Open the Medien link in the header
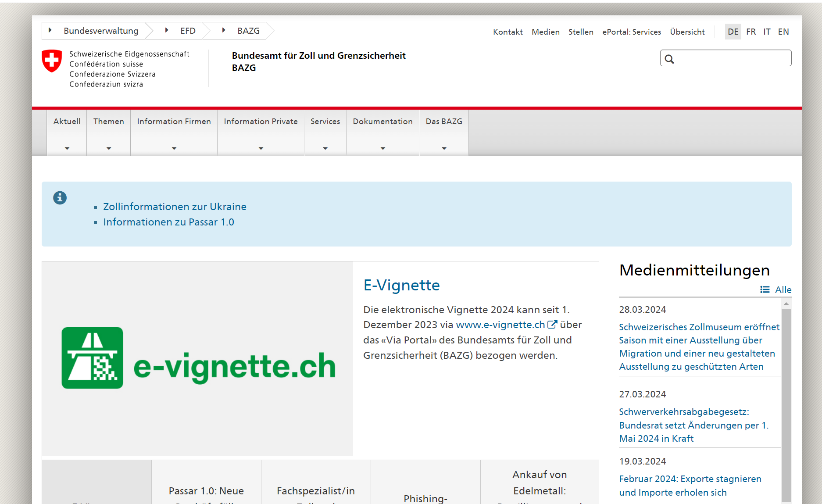822x504 pixels. [546, 32]
